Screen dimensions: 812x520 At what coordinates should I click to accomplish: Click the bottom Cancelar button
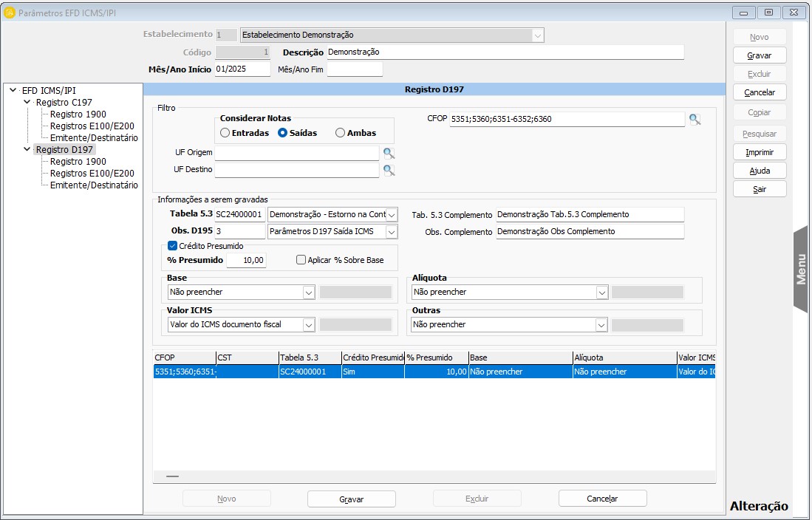(x=602, y=499)
